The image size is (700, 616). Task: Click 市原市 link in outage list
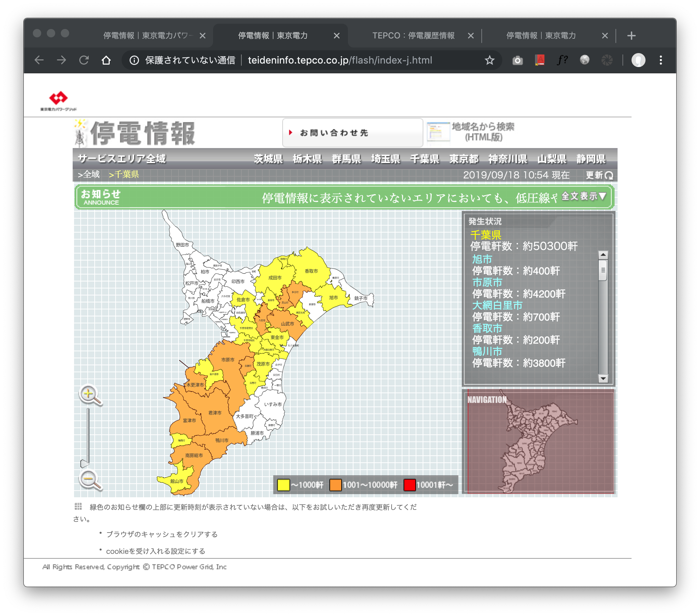point(487,282)
